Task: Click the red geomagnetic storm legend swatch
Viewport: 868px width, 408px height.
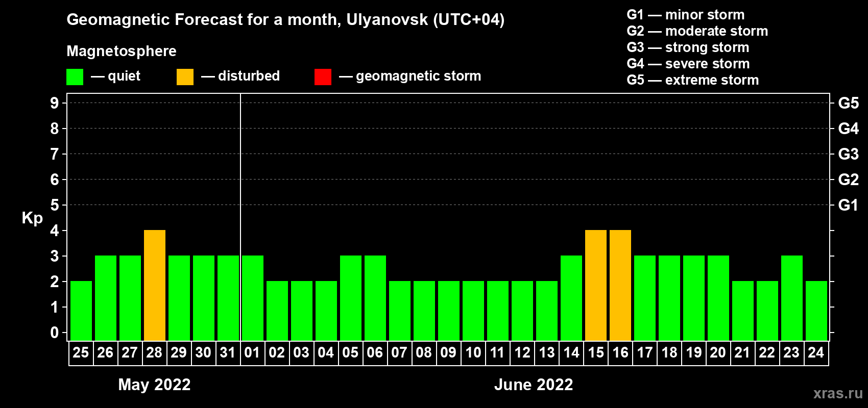Action: [x=323, y=77]
